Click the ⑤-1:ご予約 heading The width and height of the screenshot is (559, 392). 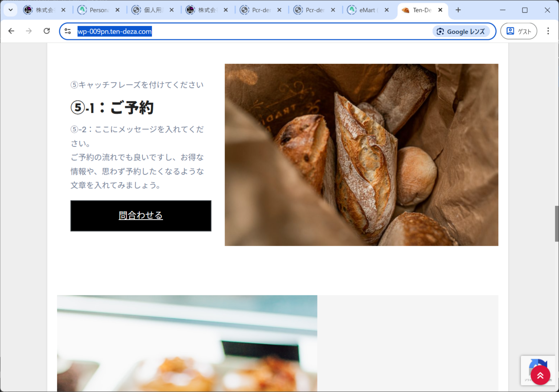(112, 108)
